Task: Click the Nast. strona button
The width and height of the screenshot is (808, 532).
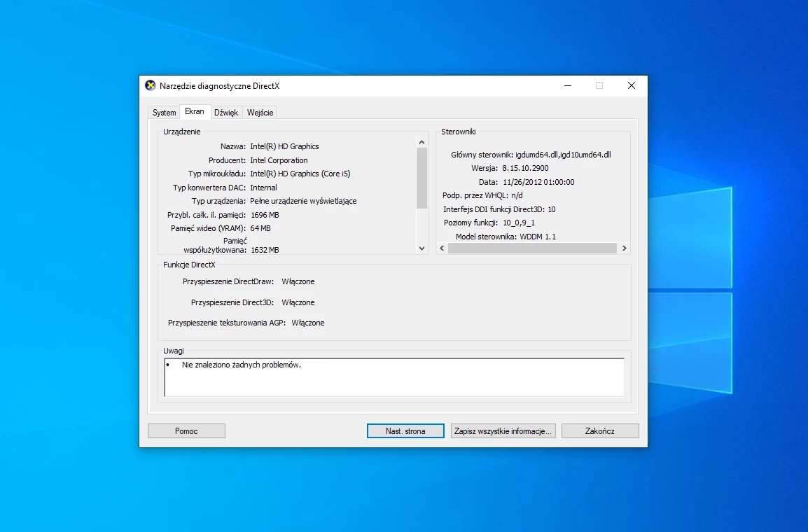Action: point(405,431)
